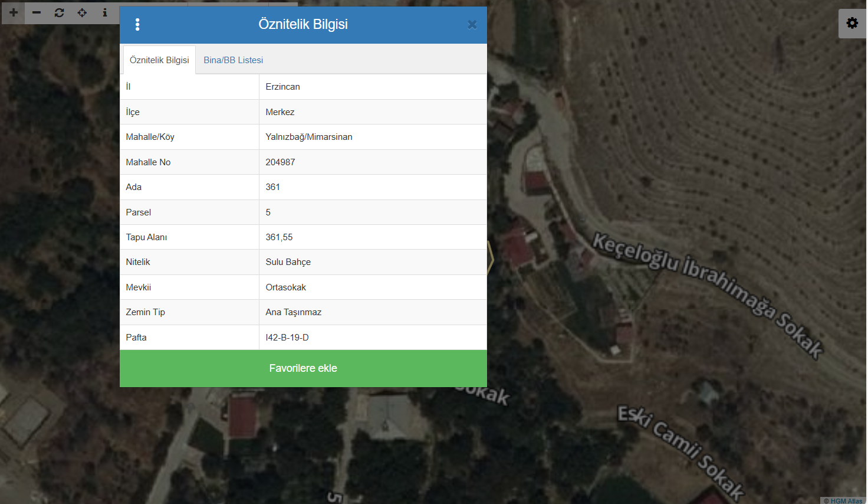Click the Keçeloğlu İbrahimağa Sokak map label
Image resolution: width=868 pixels, height=504 pixels.
click(x=708, y=295)
